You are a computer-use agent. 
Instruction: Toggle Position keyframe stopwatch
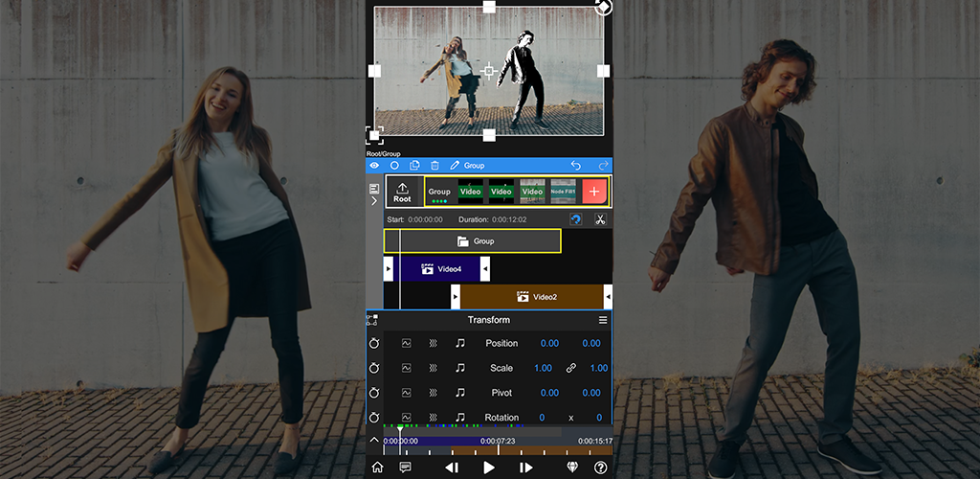(375, 343)
